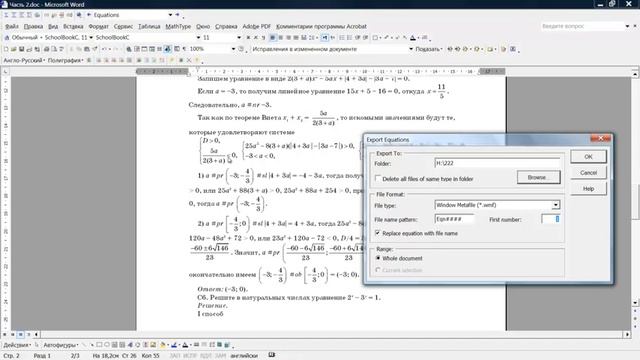Screen dimensions: 640x360
Task: Expand the Показать reviewing menu
Action: click(x=429, y=49)
